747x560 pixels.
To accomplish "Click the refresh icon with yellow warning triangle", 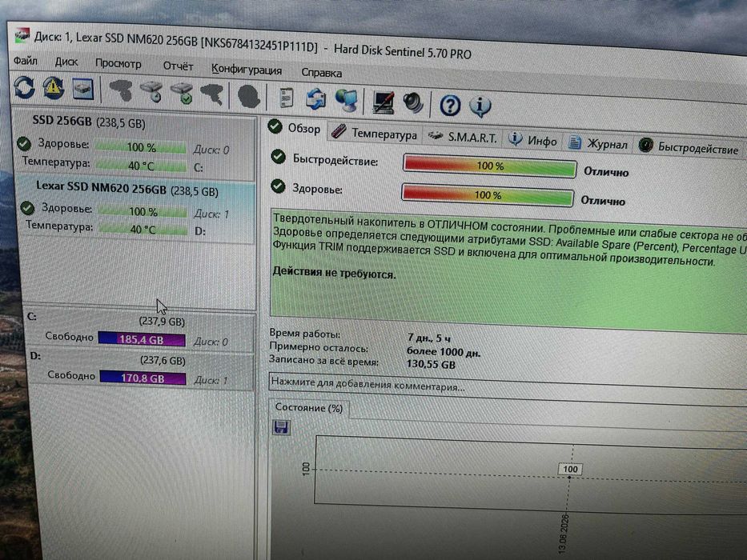I will (54, 88).
